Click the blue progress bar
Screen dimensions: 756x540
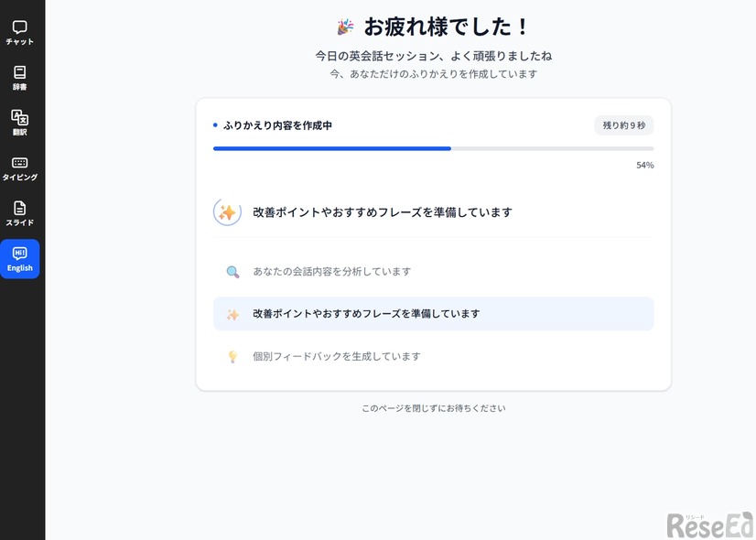tap(331, 148)
